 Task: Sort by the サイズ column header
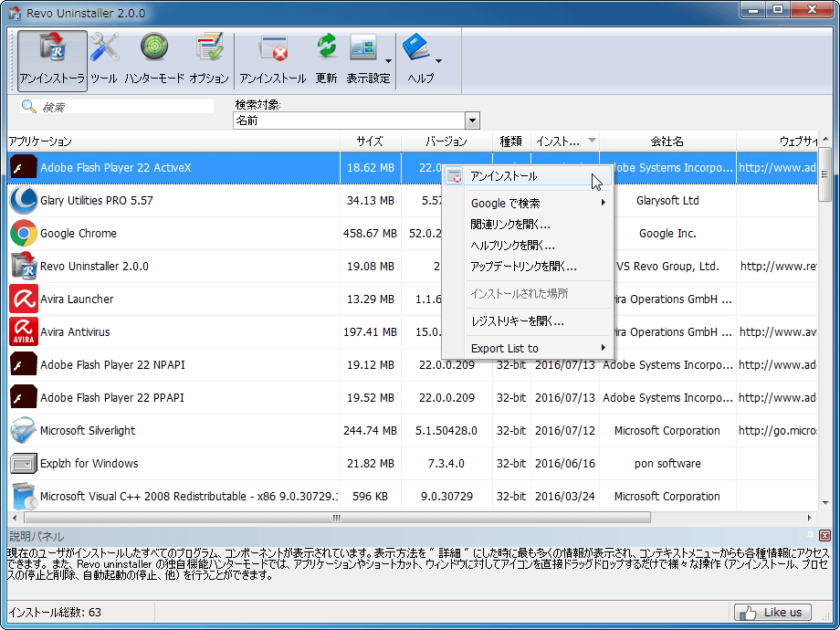point(370,142)
